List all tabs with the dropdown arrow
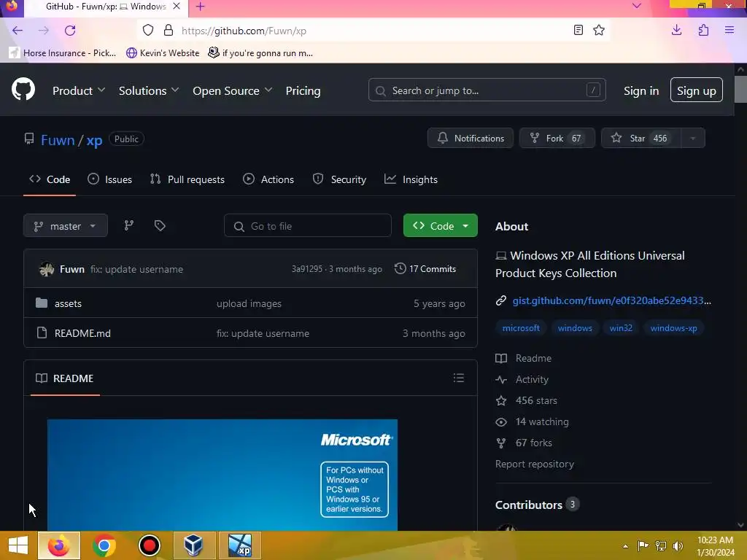 [x=636, y=6]
